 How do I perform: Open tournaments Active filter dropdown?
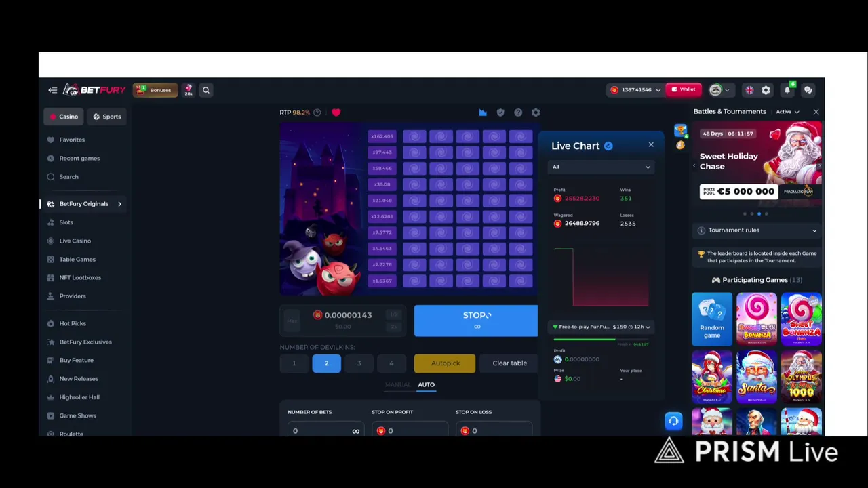[x=788, y=112]
